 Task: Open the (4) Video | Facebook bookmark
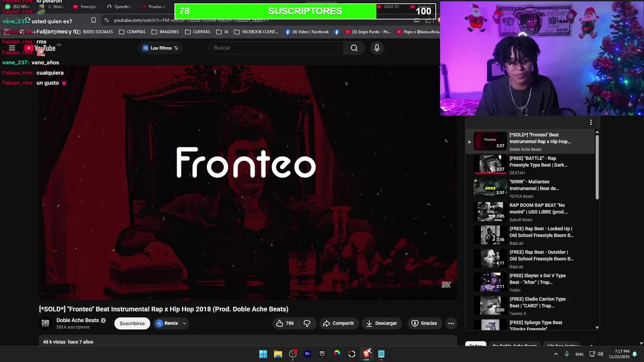[307, 32]
